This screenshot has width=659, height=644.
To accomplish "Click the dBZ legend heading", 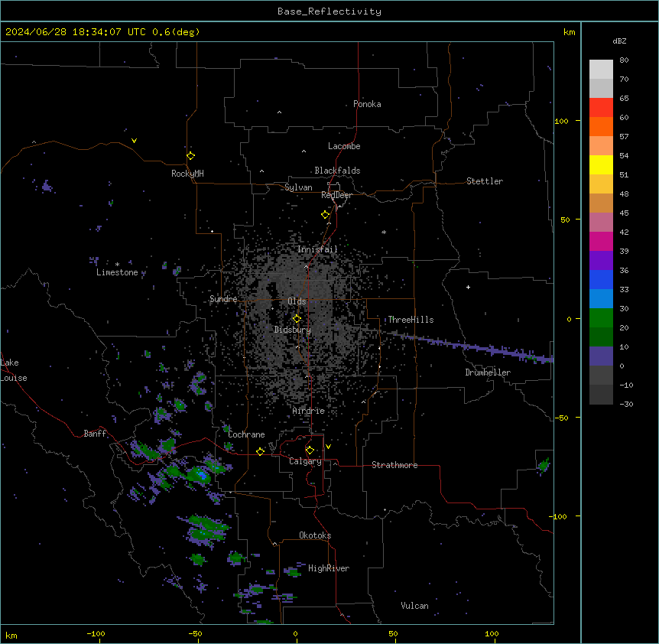I will coord(619,41).
